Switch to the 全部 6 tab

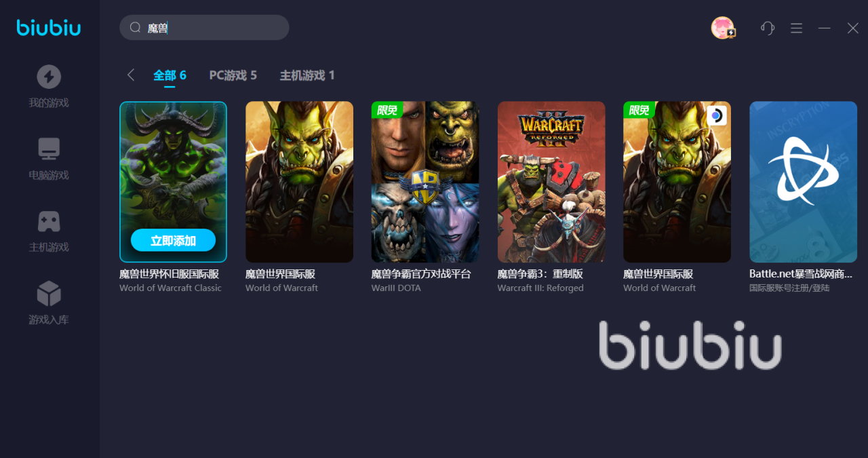click(x=170, y=75)
